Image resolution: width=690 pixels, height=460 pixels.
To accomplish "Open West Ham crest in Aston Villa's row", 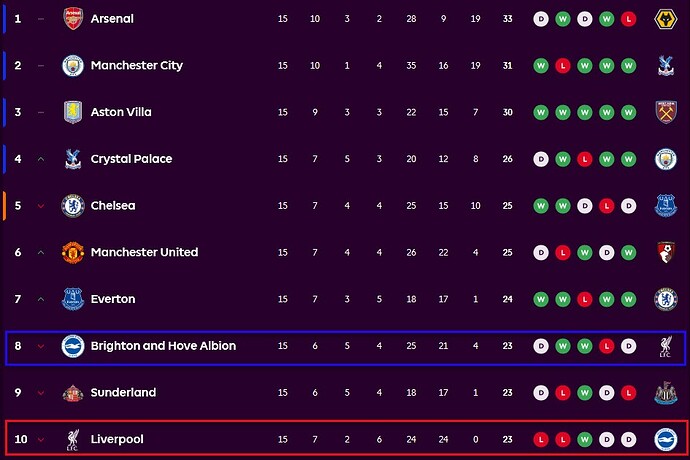I will click(x=666, y=112).
